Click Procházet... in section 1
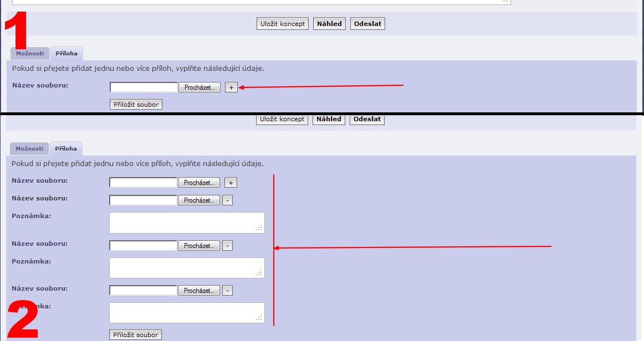 [200, 87]
